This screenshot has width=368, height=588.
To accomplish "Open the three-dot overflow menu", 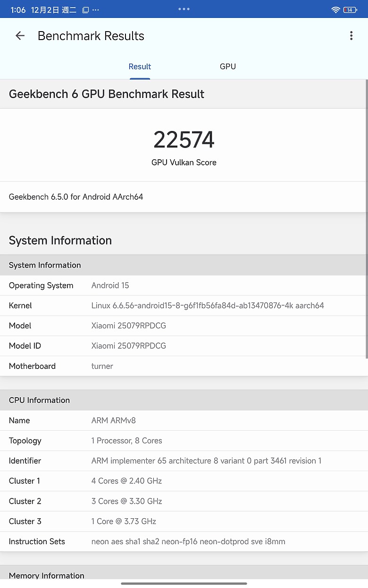I will (x=351, y=35).
